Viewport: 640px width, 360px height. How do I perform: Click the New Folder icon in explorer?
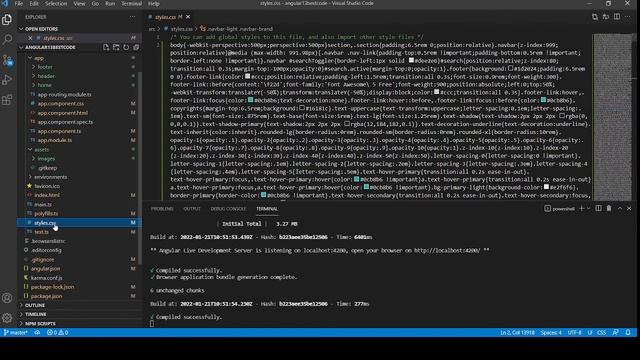pyautogui.click(x=116, y=47)
